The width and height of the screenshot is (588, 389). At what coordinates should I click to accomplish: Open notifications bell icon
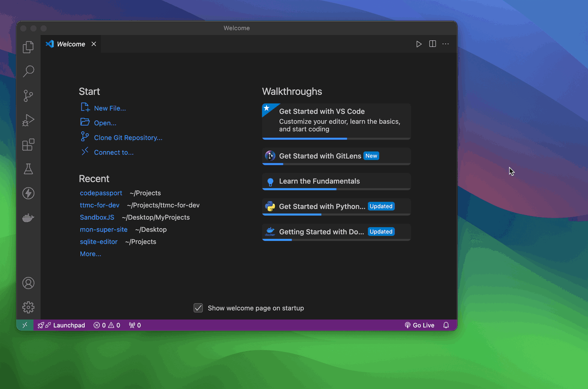point(446,325)
